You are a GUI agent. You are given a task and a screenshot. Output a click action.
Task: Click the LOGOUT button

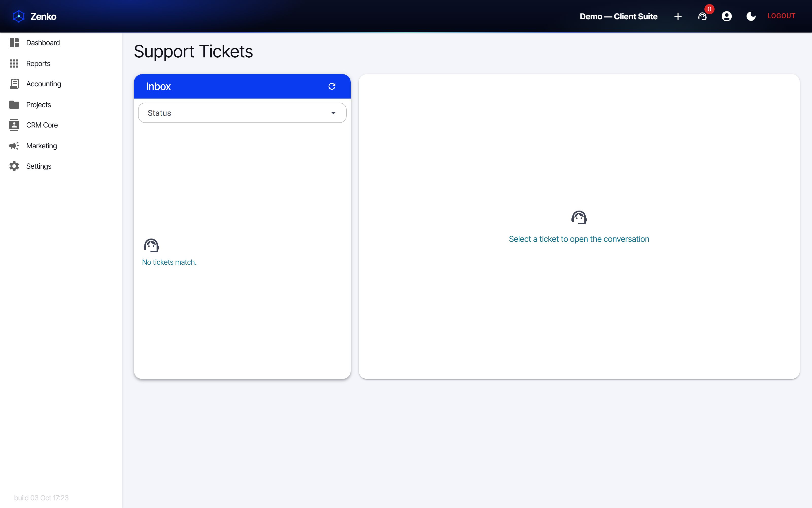[781, 16]
